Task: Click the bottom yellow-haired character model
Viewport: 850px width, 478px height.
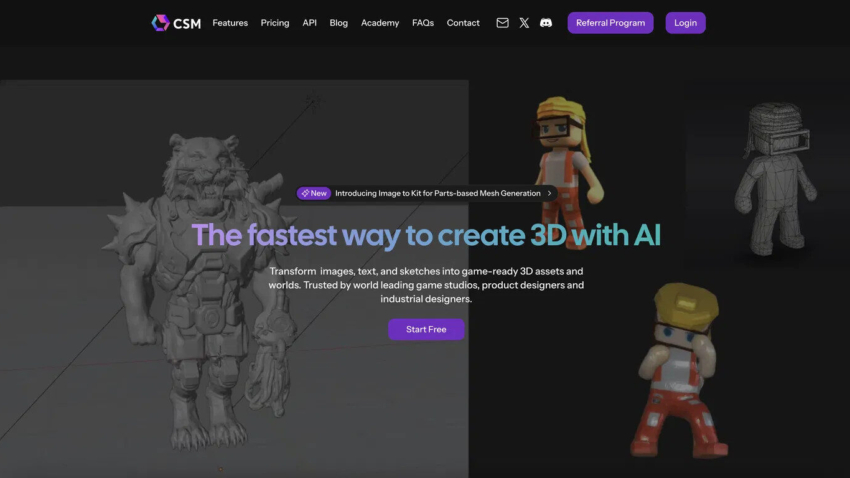Action: pos(681,370)
